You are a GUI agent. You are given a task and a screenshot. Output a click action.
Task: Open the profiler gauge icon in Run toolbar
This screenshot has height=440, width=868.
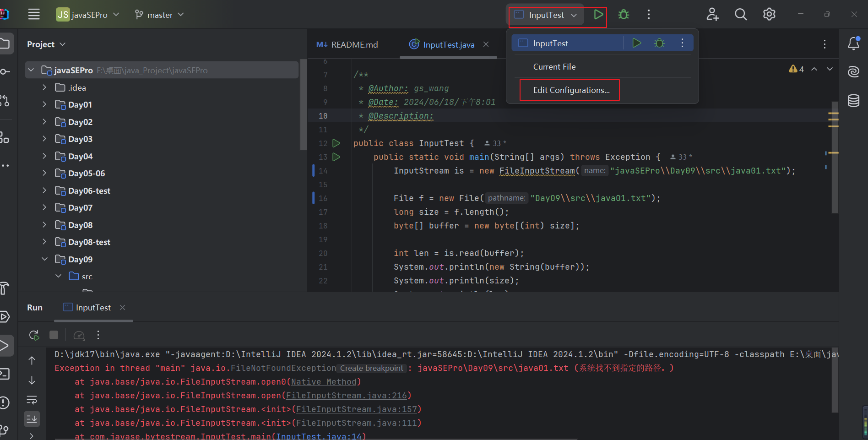(79, 336)
